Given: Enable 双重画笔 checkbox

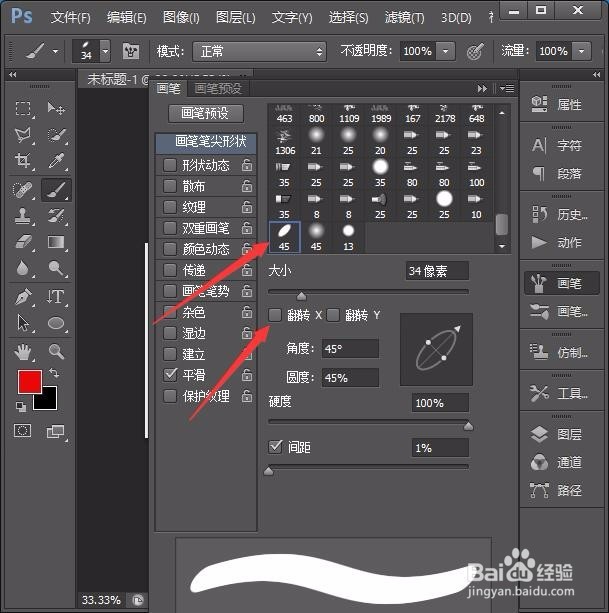Looking at the screenshot, I should coord(170,228).
